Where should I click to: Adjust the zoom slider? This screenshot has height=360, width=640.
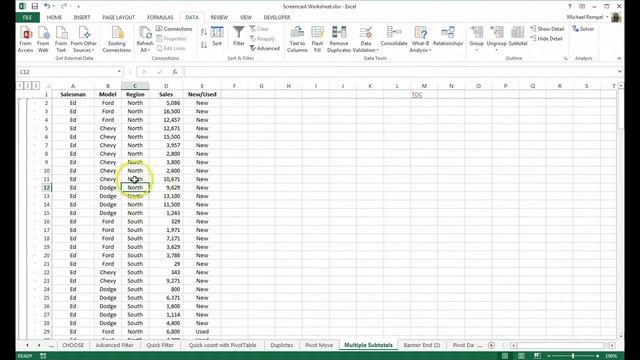[x=573, y=356]
